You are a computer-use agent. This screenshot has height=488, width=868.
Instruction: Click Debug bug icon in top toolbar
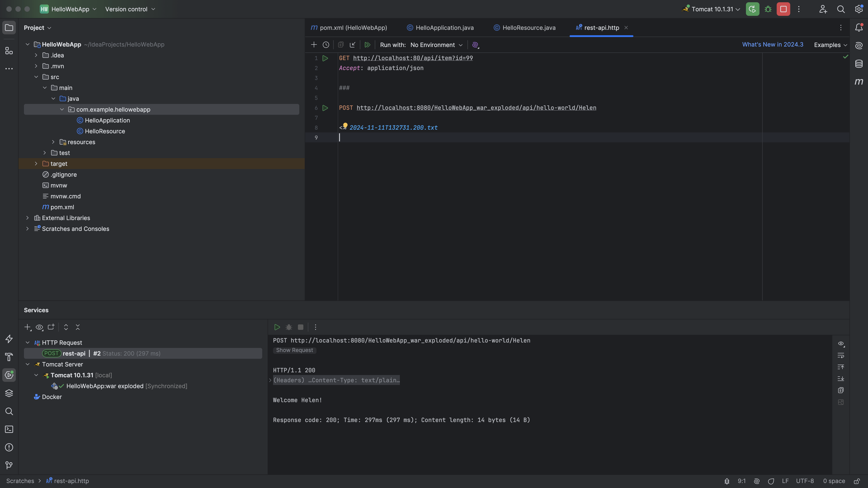coord(768,9)
